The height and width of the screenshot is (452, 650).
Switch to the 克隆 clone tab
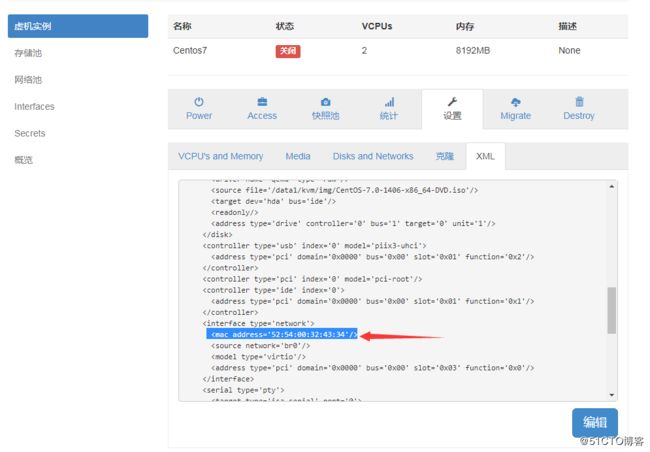point(444,156)
